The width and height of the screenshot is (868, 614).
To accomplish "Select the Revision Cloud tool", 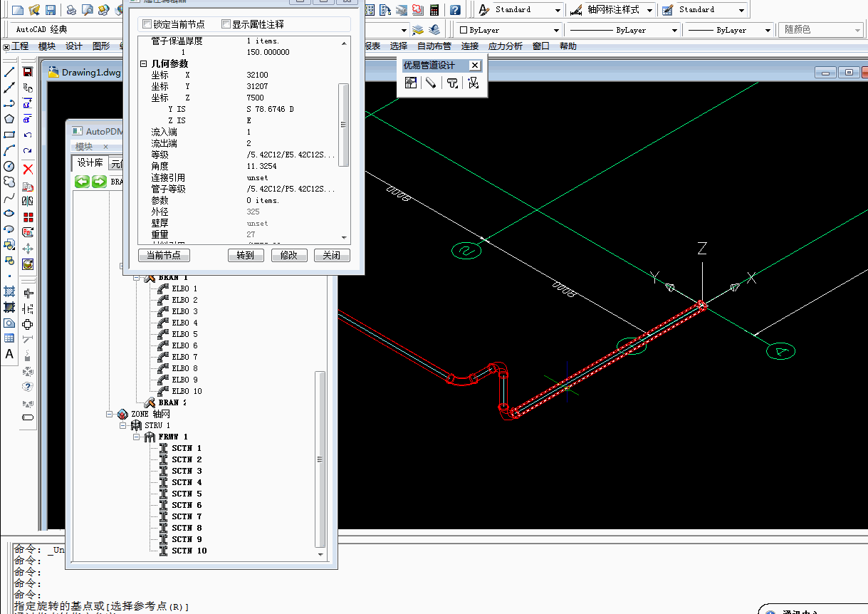I will (x=9, y=182).
